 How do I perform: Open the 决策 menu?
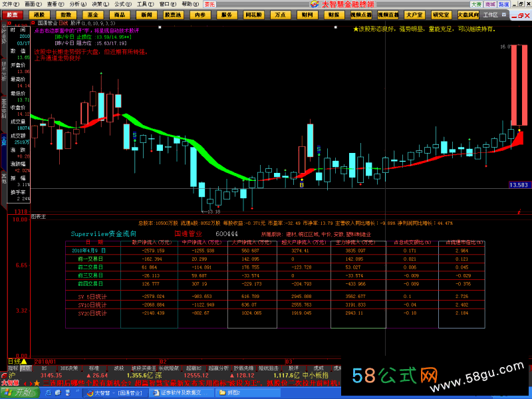pyautogui.click(x=100, y=4)
